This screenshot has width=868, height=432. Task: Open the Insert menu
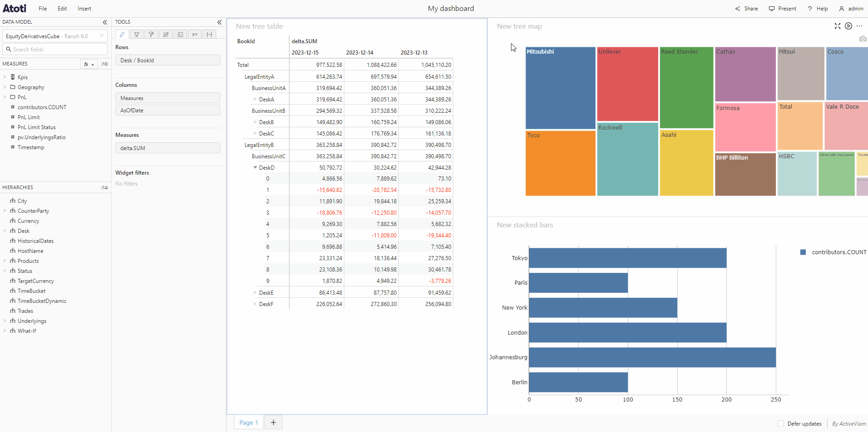(x=84, y=9)
